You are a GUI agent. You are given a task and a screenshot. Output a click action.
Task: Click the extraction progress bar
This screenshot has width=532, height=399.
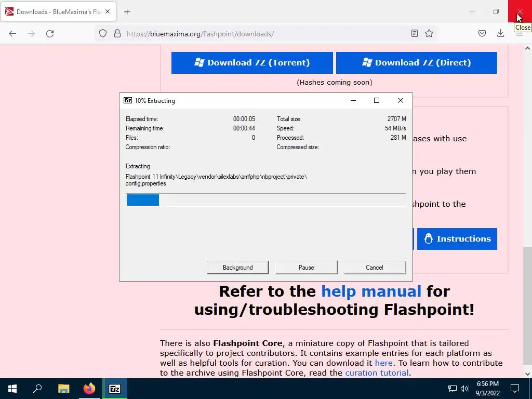tap(265, 200)
